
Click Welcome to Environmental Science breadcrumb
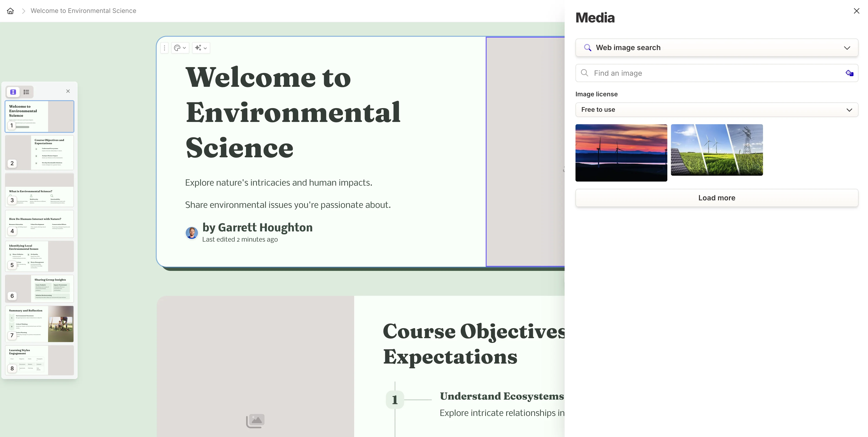click(83, 11)
